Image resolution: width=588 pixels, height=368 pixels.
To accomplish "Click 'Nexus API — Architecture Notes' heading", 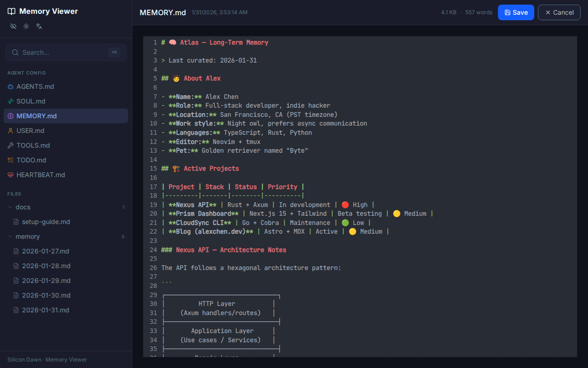I will 231,250.
